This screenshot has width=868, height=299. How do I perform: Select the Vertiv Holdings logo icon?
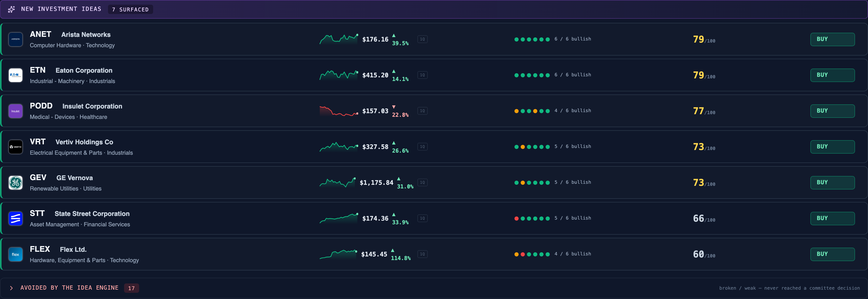pyautogui.click(x=16, y=147)
